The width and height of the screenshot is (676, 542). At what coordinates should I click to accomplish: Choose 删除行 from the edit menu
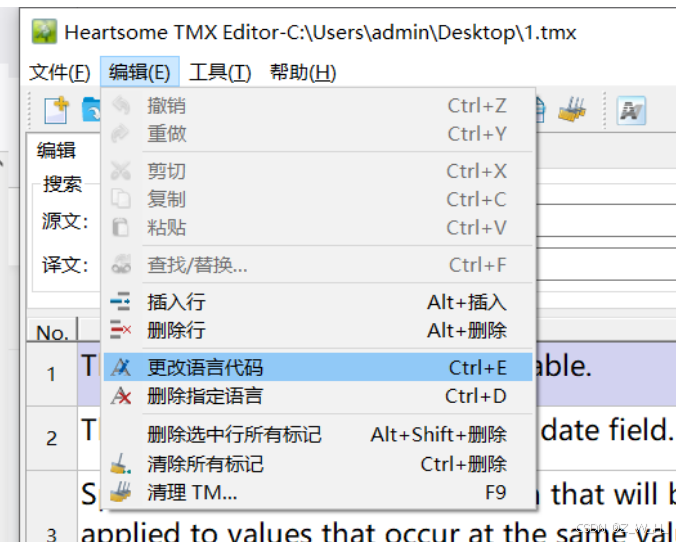click(x=318, y=330)
